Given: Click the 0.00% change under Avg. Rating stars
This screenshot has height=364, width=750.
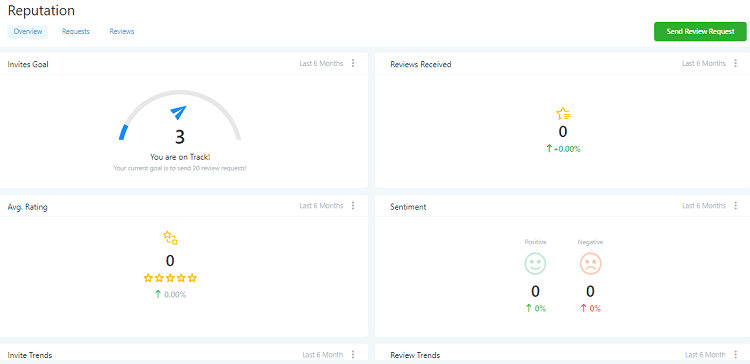Looking at the screenshot, I should coord(175,295).
